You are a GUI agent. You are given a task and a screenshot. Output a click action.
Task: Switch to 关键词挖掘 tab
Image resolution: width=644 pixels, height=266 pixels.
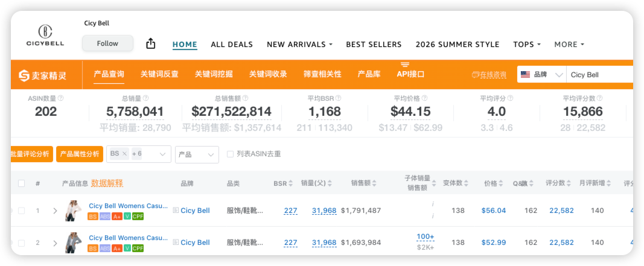tap(214, 74)
